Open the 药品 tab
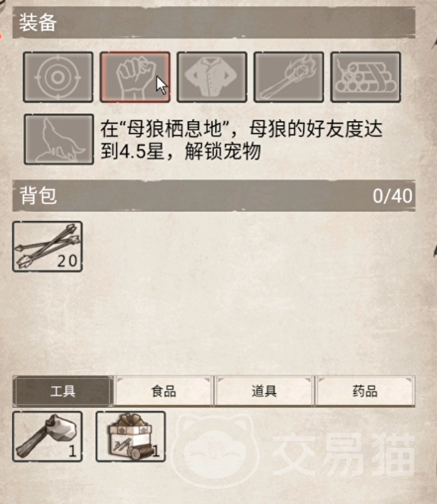The image size is (437, 504). [365, 391]
